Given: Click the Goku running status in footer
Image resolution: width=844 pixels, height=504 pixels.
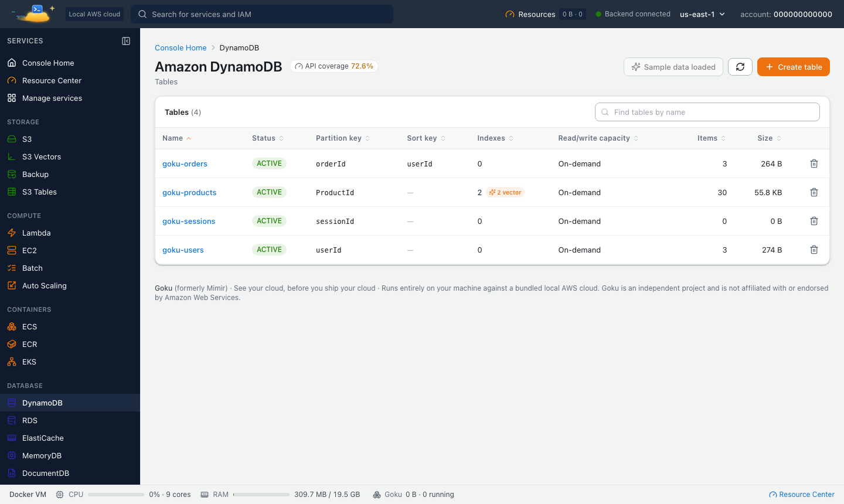Looking at the screenshot, I should coord(413,495).
